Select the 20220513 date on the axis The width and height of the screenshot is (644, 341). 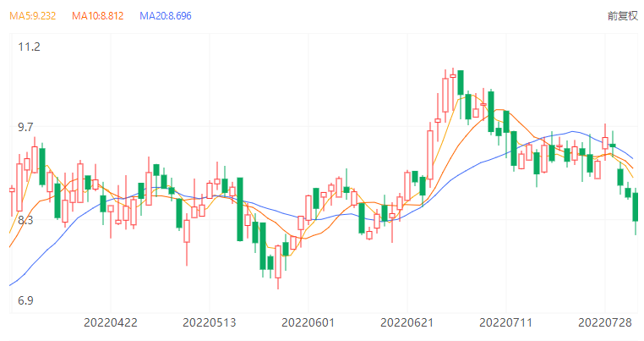209,322
